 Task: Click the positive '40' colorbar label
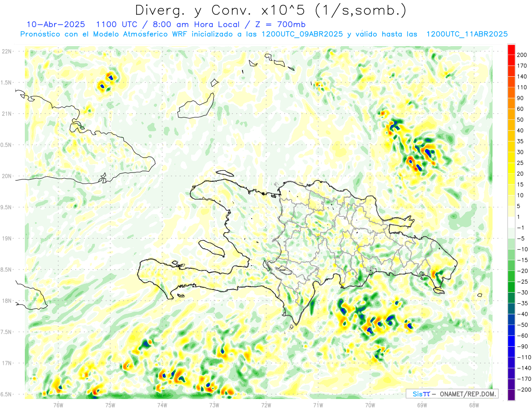tap(520, 130)
